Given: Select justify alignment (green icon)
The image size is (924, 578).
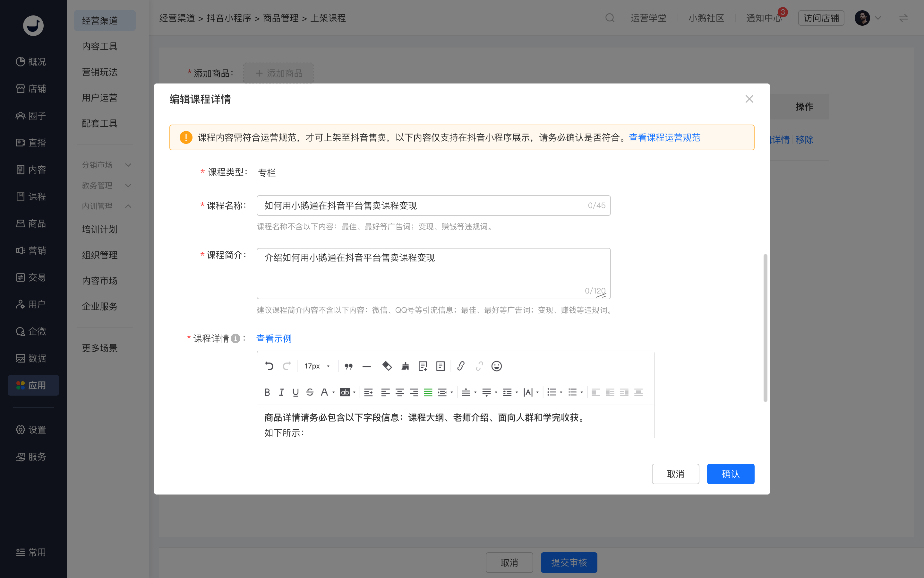Looking at the screenshot, I should click(x=428, y=392).
